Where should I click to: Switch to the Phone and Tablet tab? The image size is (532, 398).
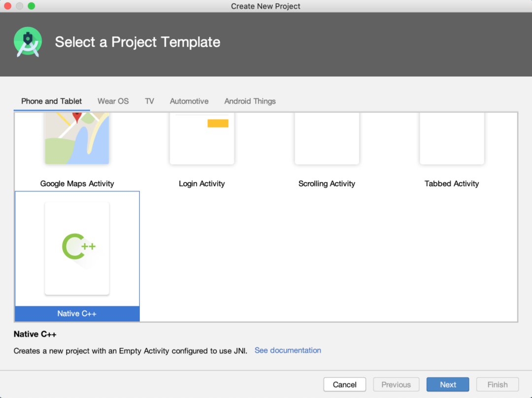click(52, 101)
